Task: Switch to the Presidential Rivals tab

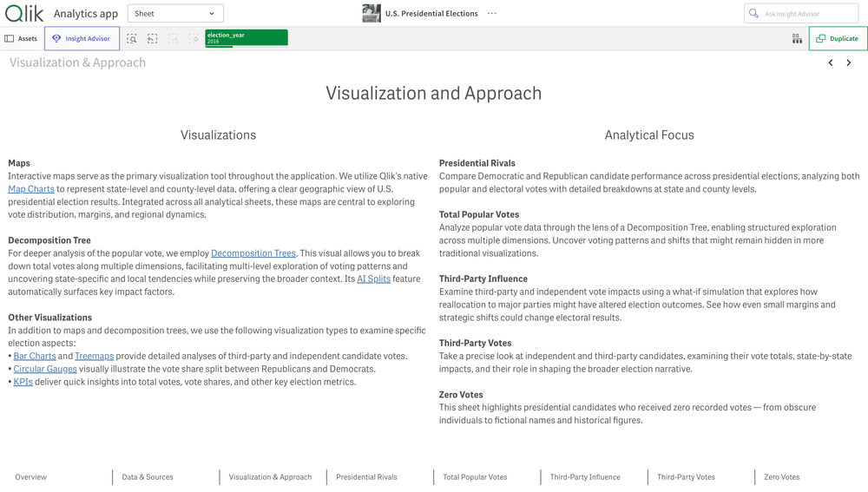Action: 366,477
